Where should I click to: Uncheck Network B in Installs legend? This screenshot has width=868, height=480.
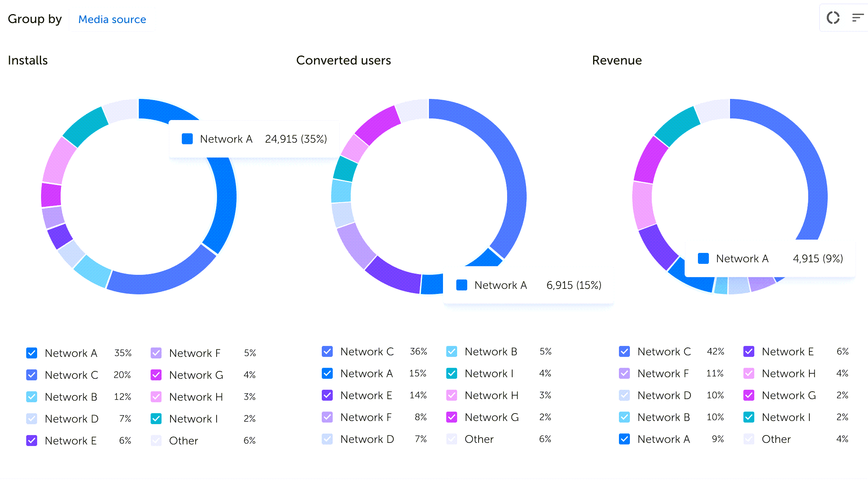coord(32,397)
